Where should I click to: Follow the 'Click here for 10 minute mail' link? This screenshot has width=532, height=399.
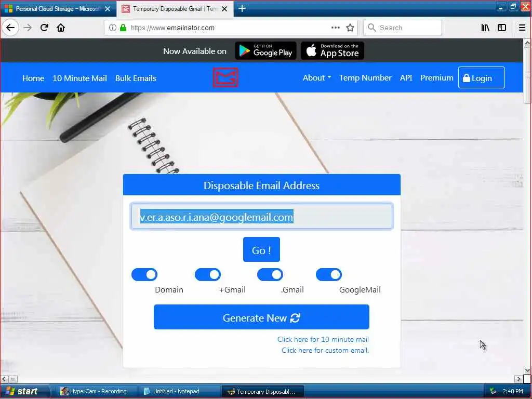[323, 339]
